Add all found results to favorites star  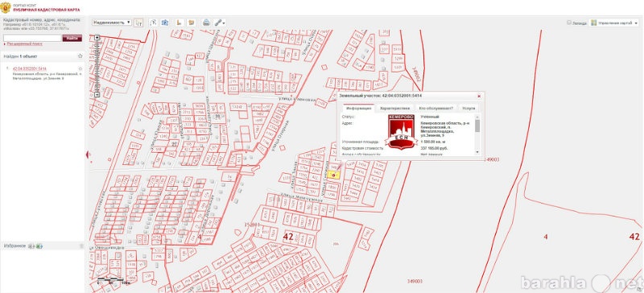tap(80, 56)
